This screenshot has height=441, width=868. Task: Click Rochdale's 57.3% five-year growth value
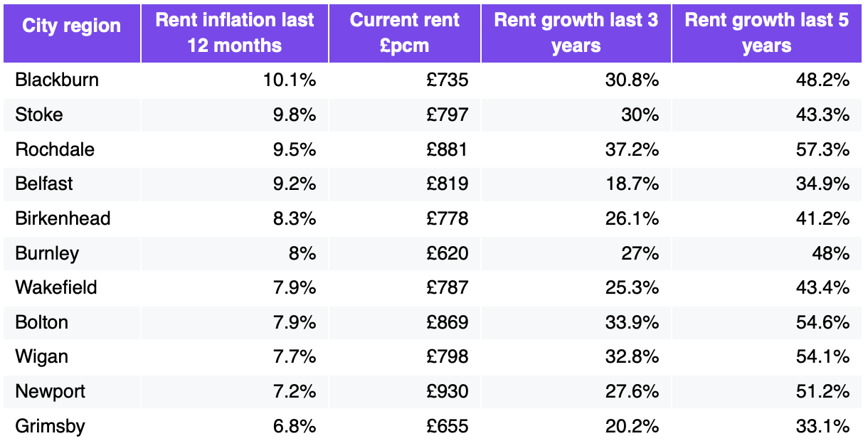click(823, 149)
